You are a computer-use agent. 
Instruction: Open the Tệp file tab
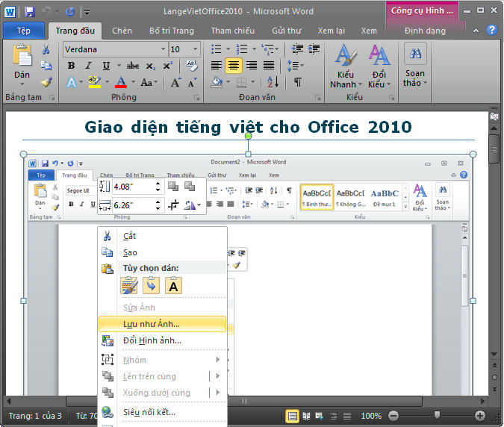tap(23, 31)
